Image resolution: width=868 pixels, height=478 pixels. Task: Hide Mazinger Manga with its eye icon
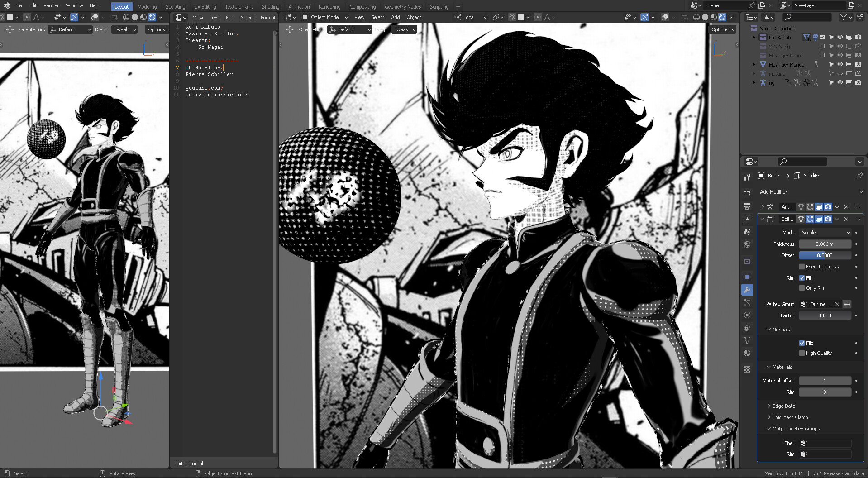(840, 65)
